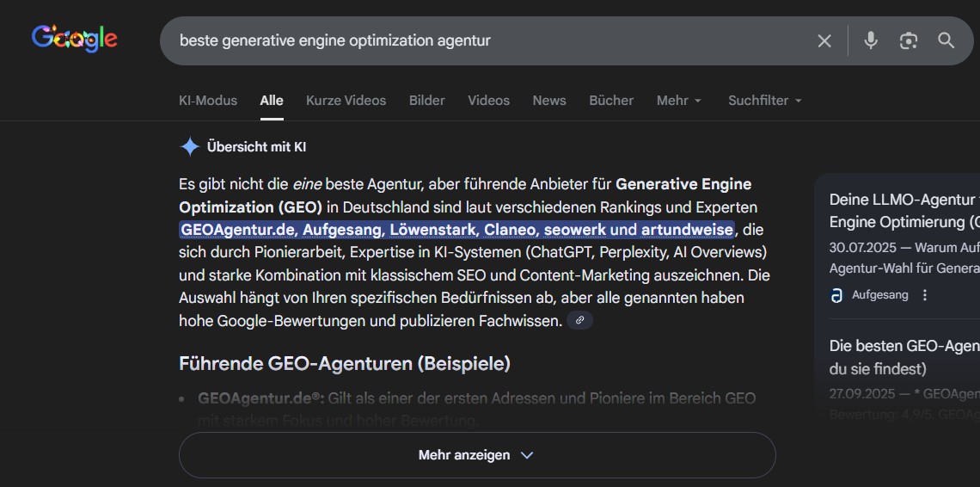This screenshot has height=487, width=980.
Task: Click the Google logo
Action: [x=75, y=38]
